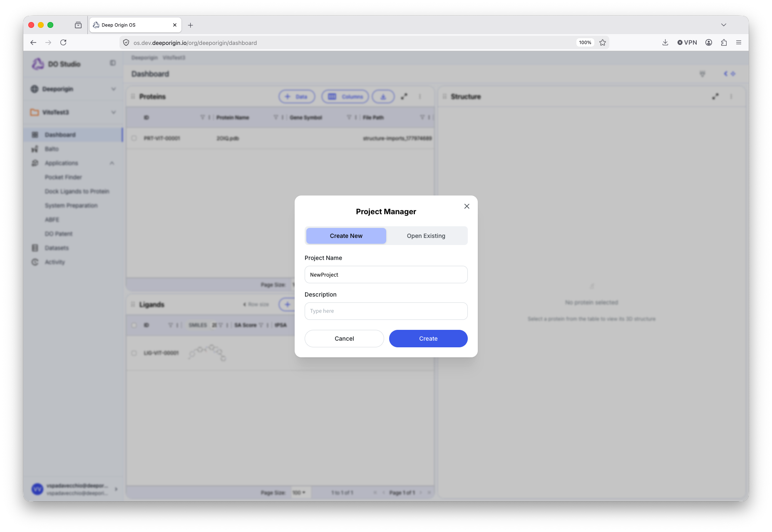Click the site security shield icon
Screen dimensions: 772x532
[126, 42]
